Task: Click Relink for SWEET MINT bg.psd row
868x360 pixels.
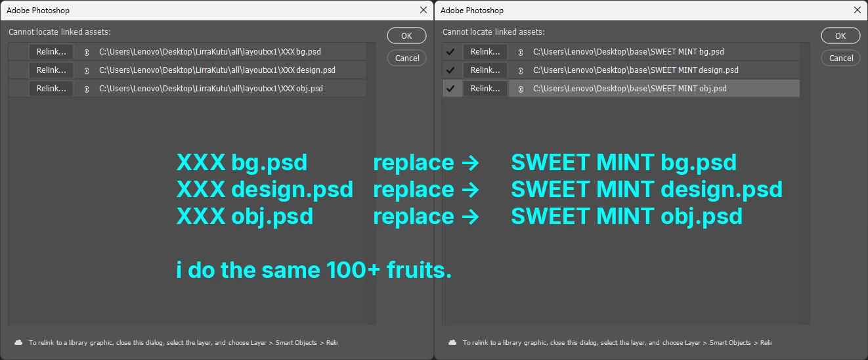Action: 485,51
